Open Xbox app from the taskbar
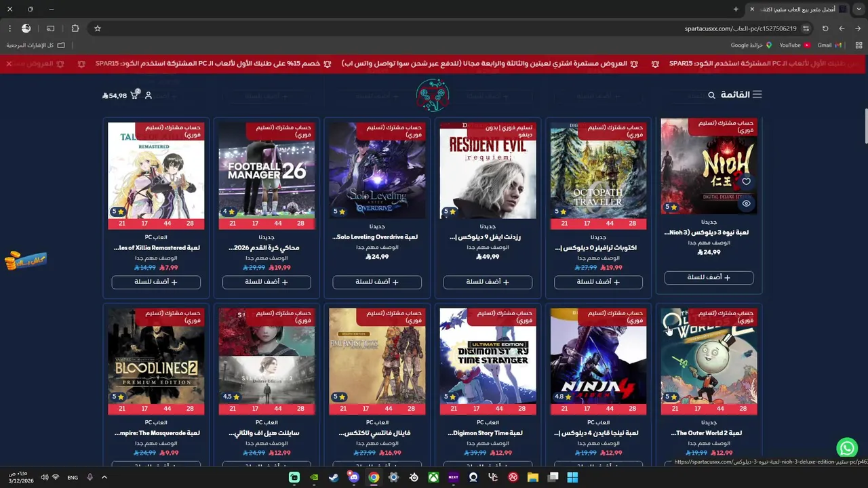Screen dimensions: 868x488 (x=433, y=477)
